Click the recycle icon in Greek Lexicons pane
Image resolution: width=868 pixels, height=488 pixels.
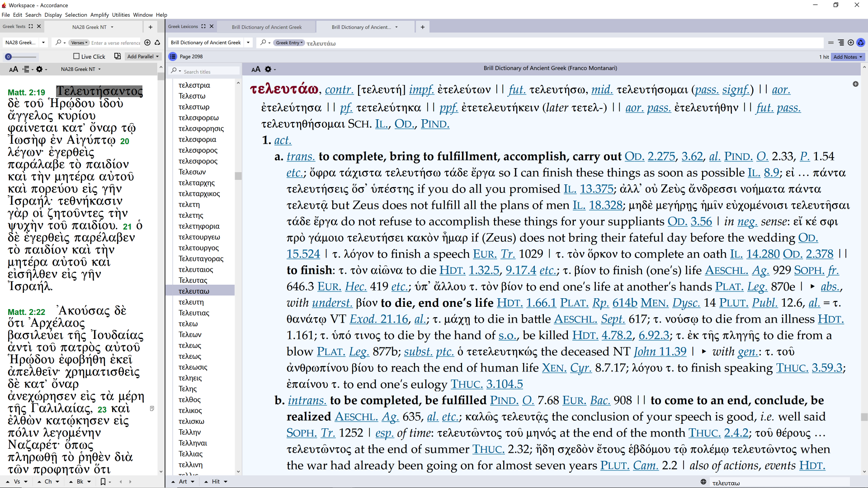click(x=861, y=42)
